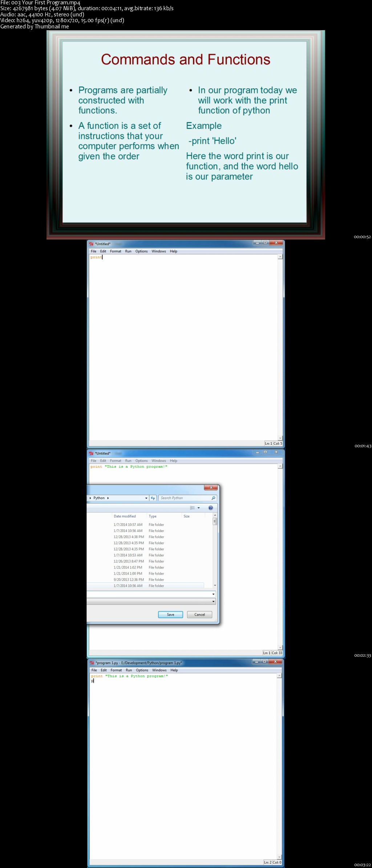
Task: Open help via the blue question mark icon
Action: (x=211, y=508)
